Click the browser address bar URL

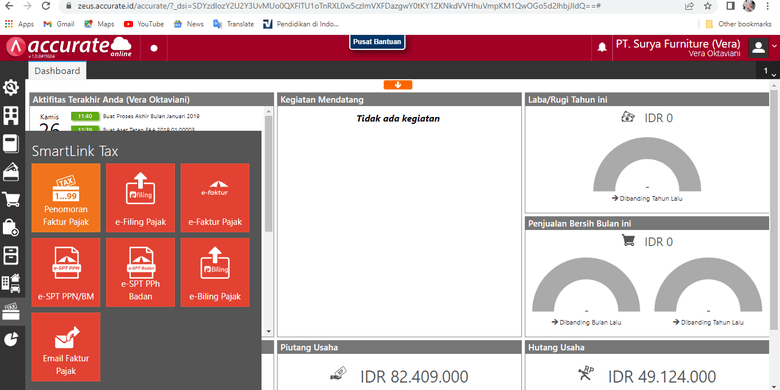pos(338,6)
